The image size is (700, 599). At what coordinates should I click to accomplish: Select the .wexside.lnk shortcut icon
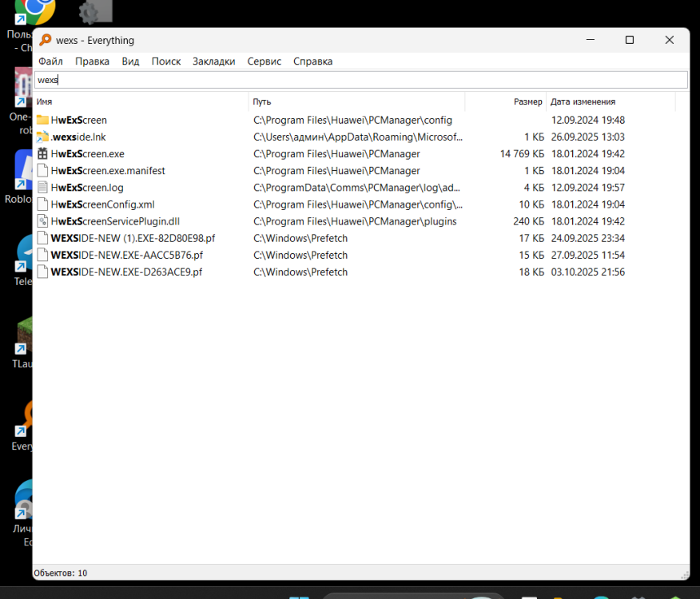[42, 137]
